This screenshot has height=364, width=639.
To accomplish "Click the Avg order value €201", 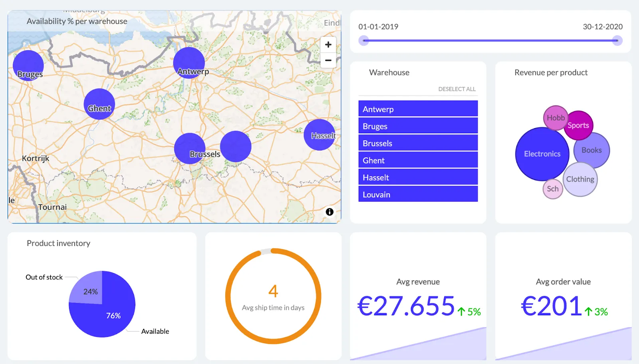I will 551,306.
